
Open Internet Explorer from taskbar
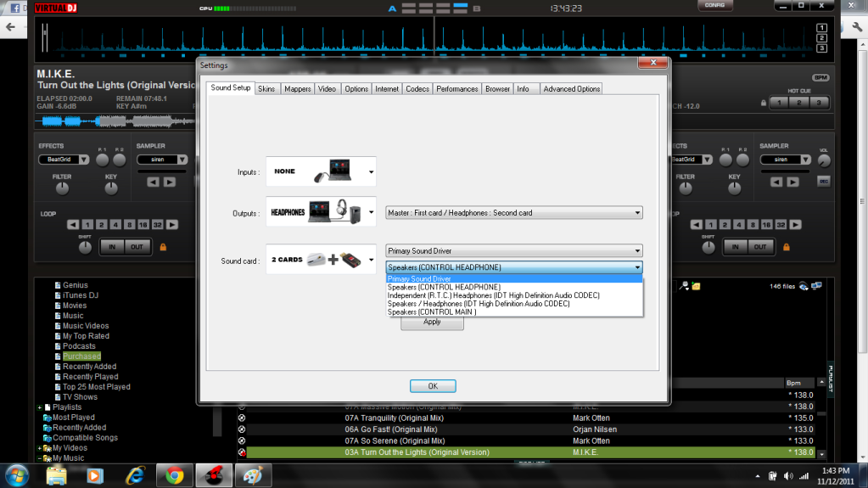pyautogui.click(x=135, y=476)
